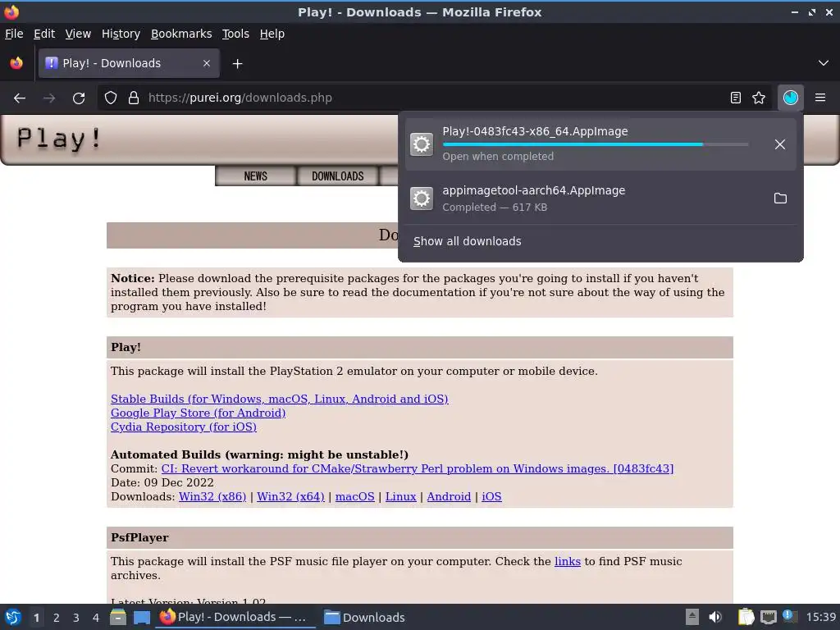Viewport: 840px width, 630px height.
Task: Download the macOS build
Action: point(354,496)
